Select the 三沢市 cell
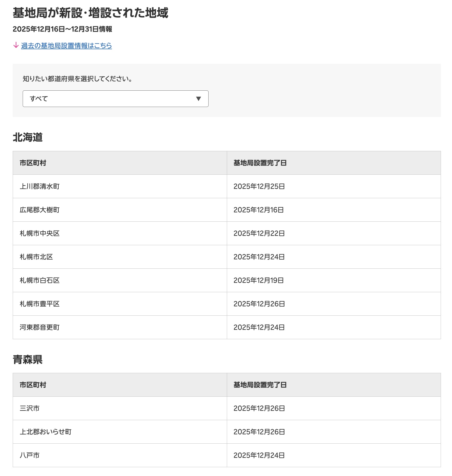This screenshot has width=452, height=476. (120, 408)
